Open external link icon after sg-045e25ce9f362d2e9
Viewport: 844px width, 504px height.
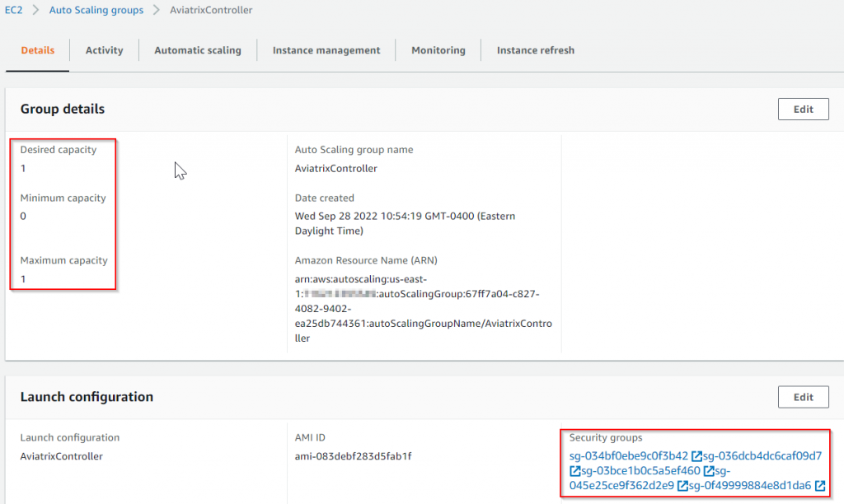coord(682,486)
